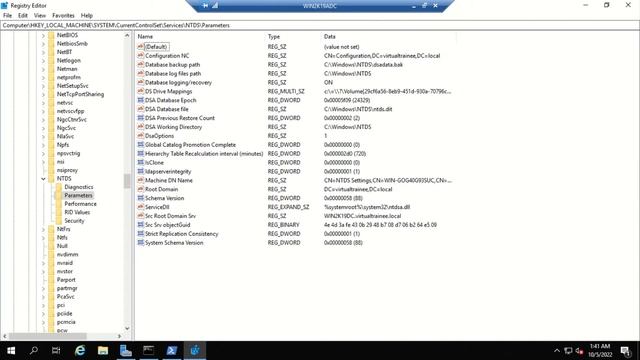
Task: Select the Configuration NC string icon
Action: click(141, 56)
